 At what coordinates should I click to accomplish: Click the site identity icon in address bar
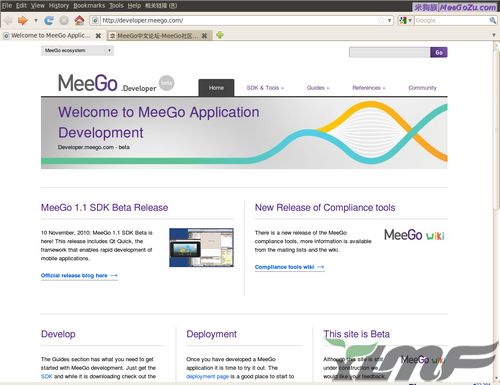point(95,21)
